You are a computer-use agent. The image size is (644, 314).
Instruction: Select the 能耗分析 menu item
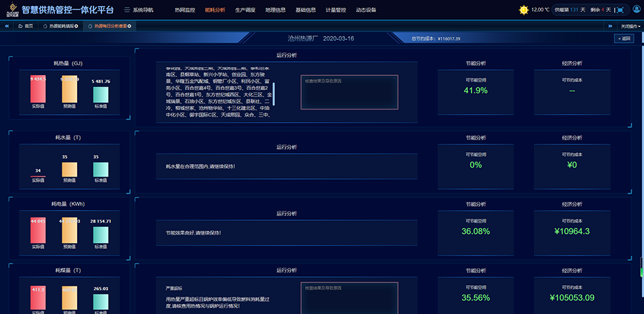[215, 10]
